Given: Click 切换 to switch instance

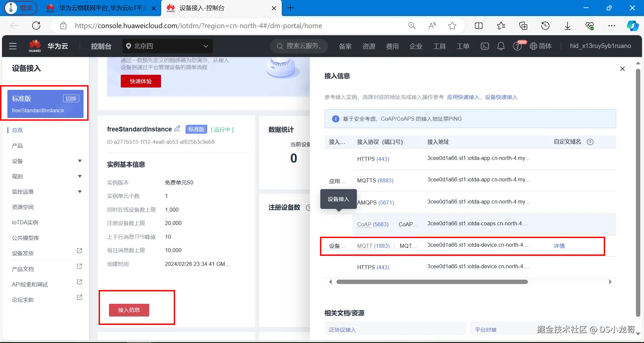Looking at the screenshot, I should tap(71, 99).
